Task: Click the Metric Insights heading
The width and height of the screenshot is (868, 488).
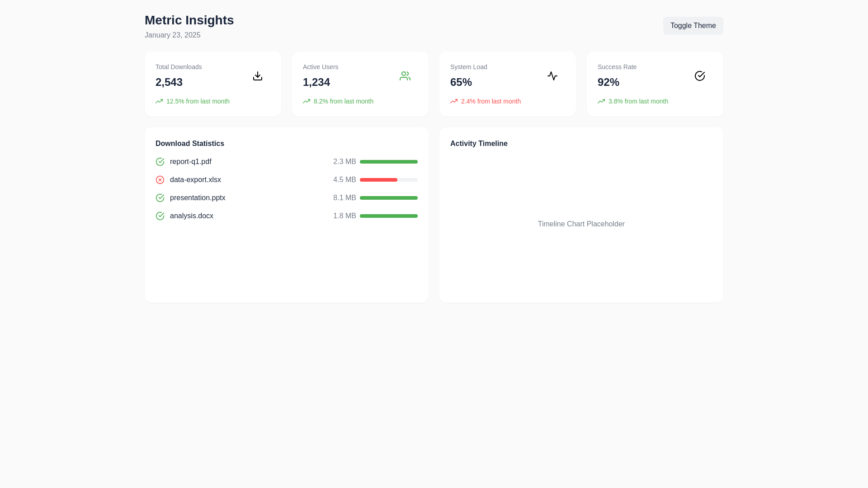Action: [189, 20]
